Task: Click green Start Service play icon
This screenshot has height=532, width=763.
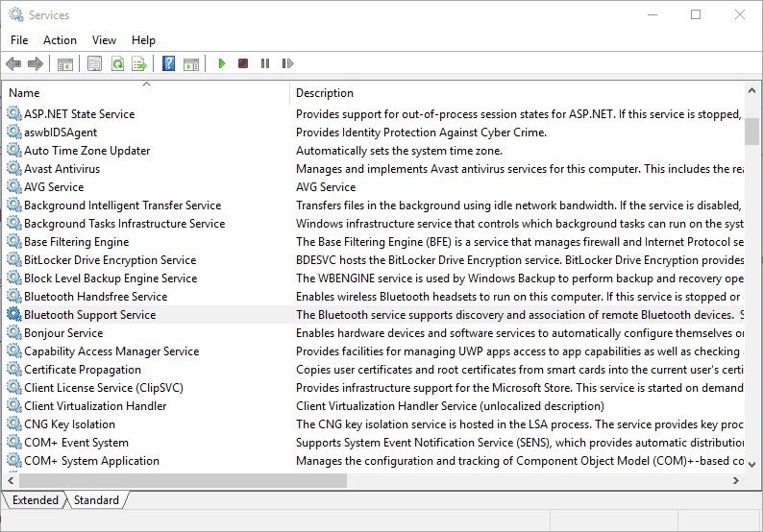Action: [222, 63]
